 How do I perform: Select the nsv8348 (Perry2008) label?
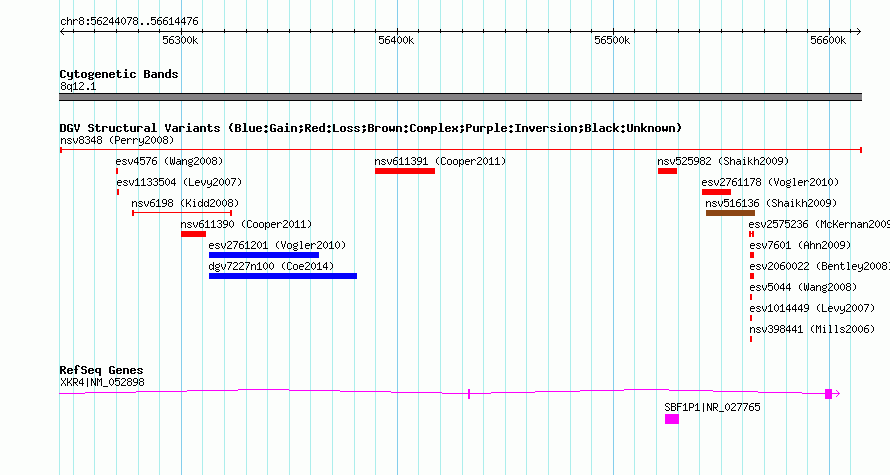click(117, 140)
